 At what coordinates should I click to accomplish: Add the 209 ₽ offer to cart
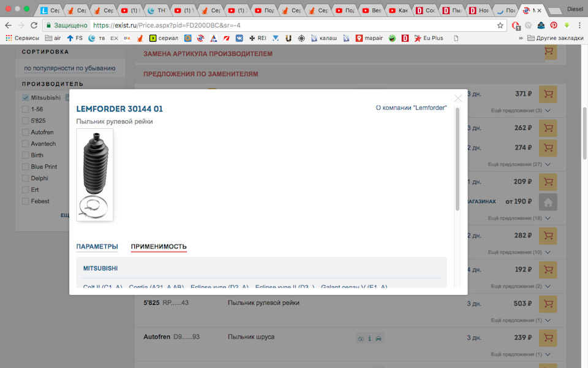[x=548, y=182]
